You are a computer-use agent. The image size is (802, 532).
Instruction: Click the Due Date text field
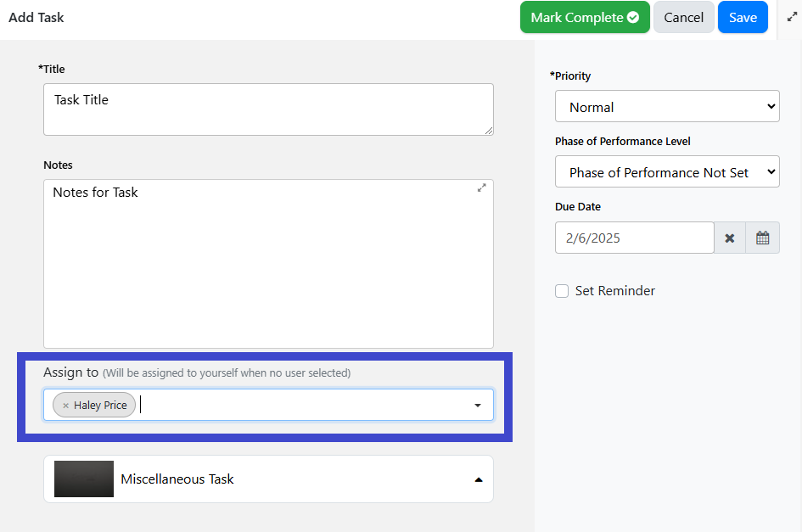coord(634,238)
